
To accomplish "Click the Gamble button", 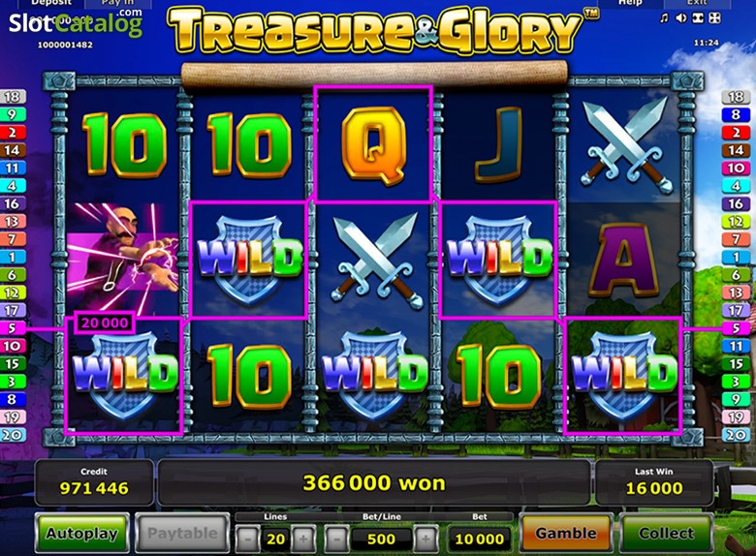I will (566, 534).
